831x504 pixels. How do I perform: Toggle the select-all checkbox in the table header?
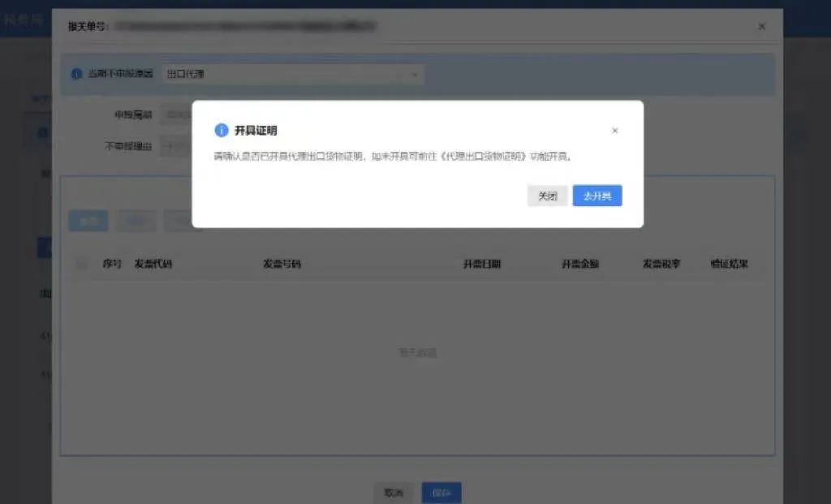(80, 263)
